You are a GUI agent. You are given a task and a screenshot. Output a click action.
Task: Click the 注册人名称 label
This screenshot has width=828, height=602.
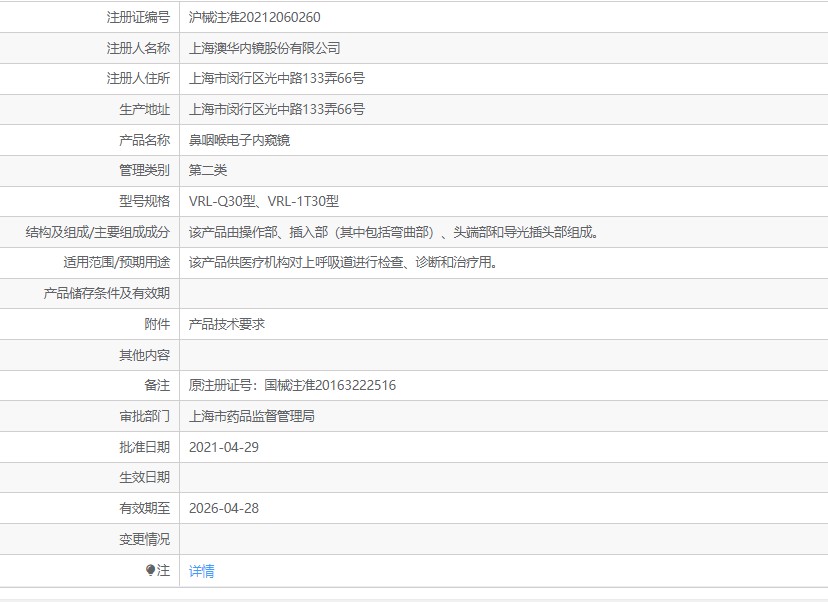click(138, 48)
